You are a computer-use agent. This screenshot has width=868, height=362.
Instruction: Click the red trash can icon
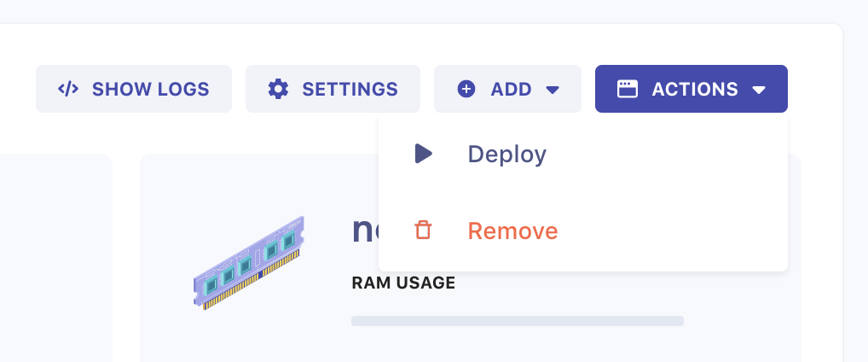coord(423,231)
